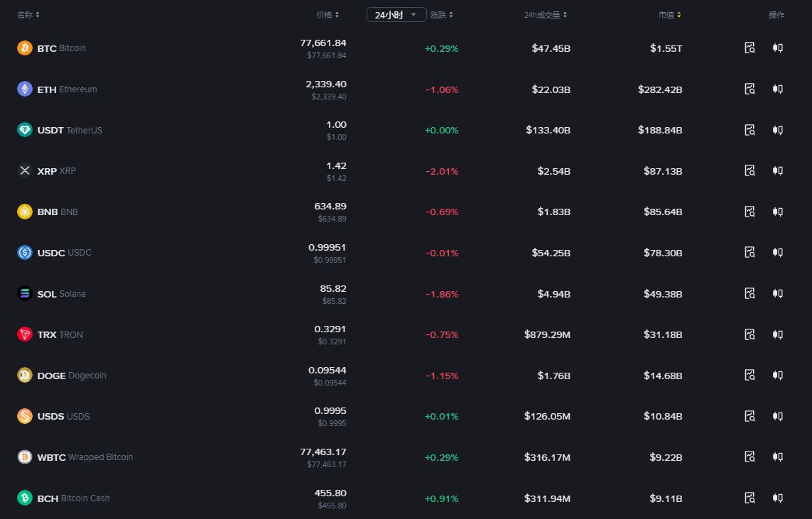
Task: Open trade icon for TRX row
Action: click(x=777, y=334)
